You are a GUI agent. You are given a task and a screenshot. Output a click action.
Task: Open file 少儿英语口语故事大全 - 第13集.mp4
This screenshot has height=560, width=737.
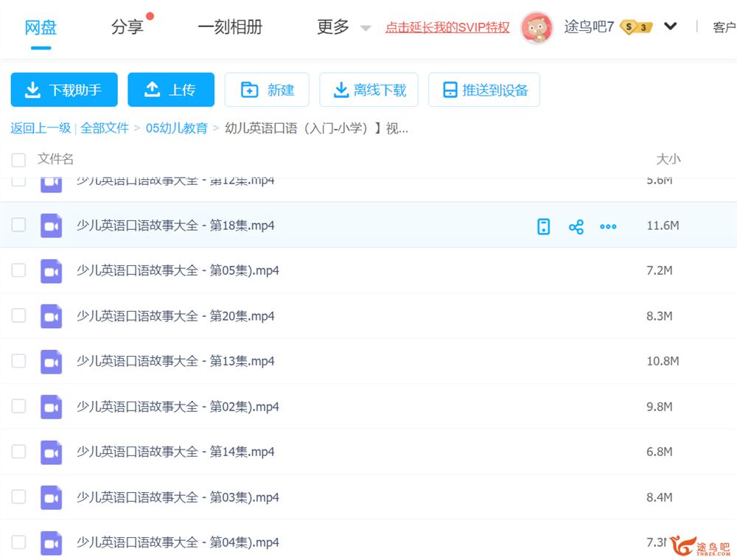pyautogui.click(x=176, y=361)
